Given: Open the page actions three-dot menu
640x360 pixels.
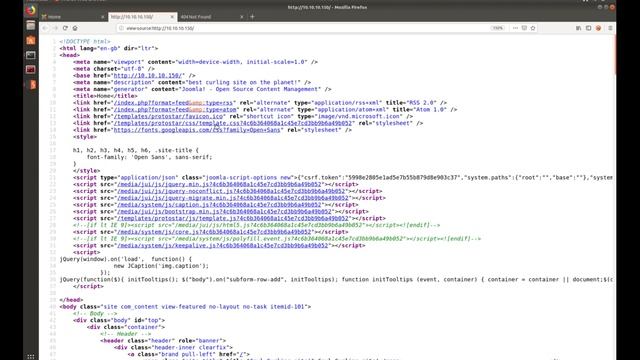Looking at the screenshot, I should click(516, 28).
